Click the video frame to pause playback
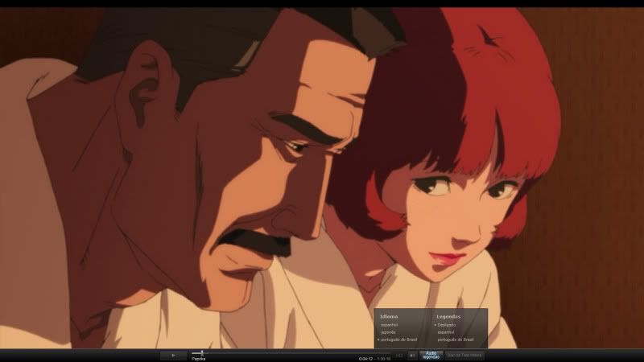Screen dimensions: 644x362 click(x=322, y=161)
